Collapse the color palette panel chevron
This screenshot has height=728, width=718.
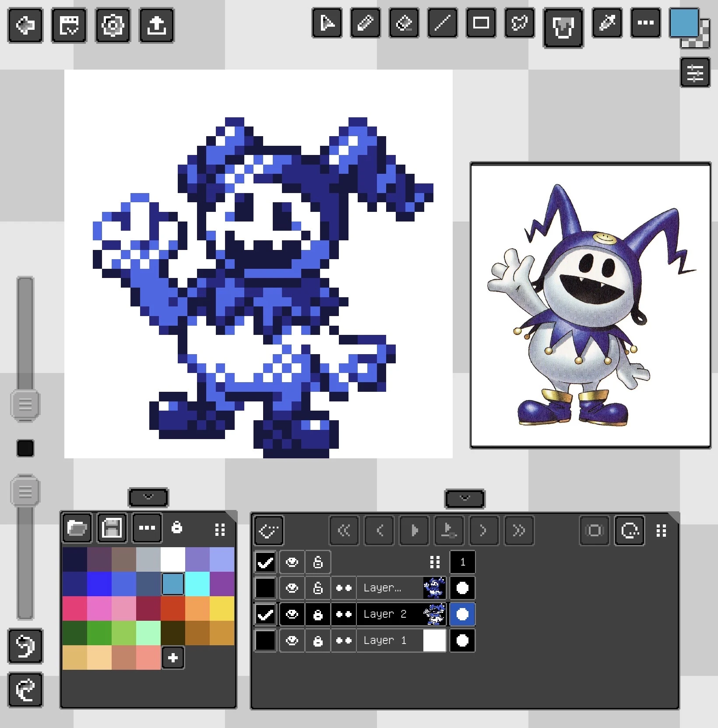point(148,497)
